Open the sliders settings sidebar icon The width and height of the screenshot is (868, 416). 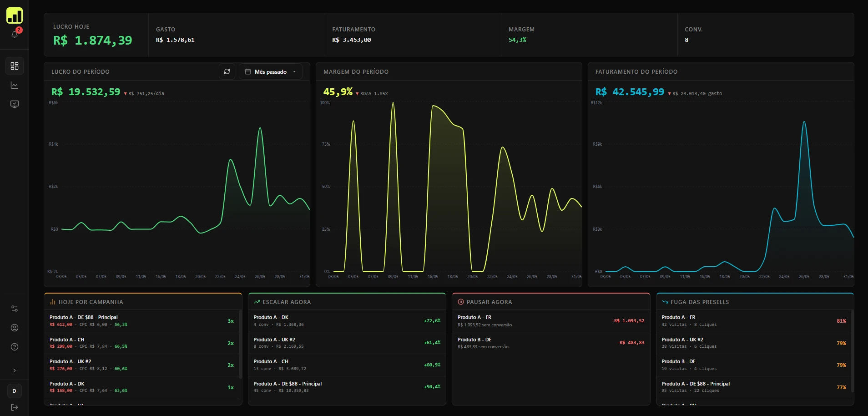[x=15, y=309]
